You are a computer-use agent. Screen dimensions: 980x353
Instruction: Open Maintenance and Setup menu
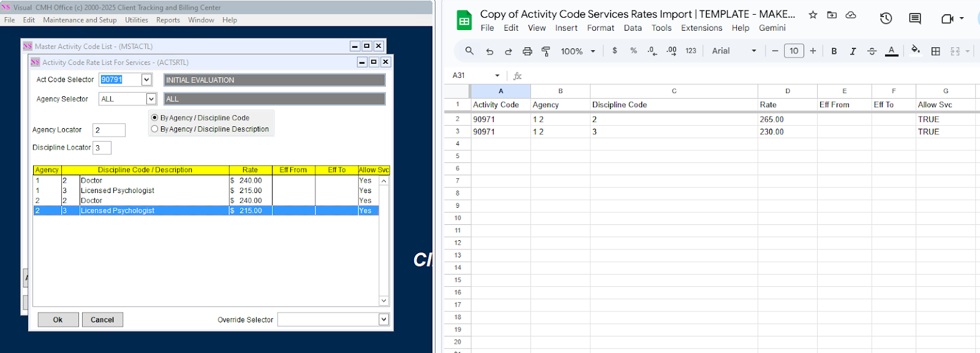(x=80, y=20)
